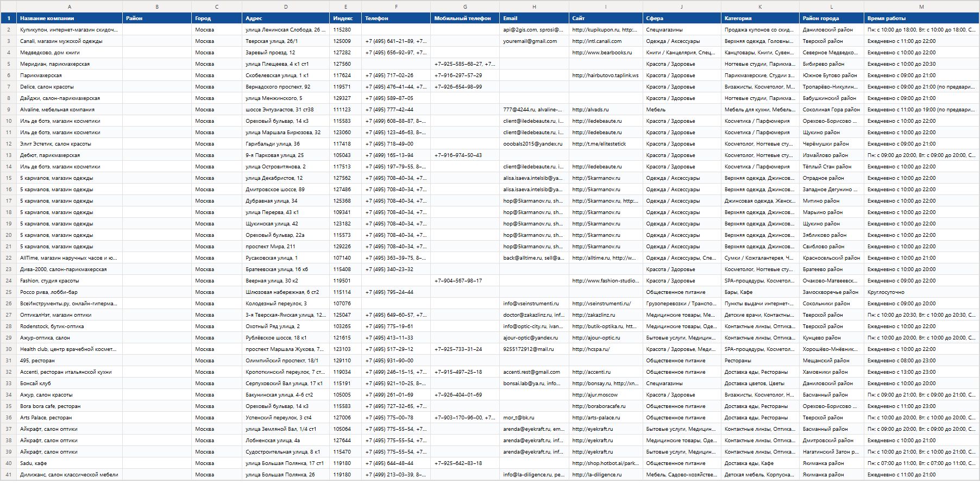Screen dimensions: 980x490
Task: Select the column M header
Action: point(921,7)
